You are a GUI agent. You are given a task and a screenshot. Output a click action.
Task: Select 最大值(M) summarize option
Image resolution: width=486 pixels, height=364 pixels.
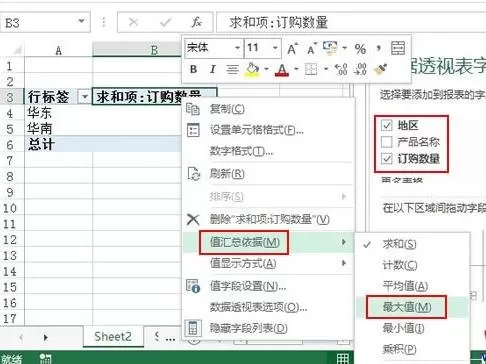click(x=412, y=307)
